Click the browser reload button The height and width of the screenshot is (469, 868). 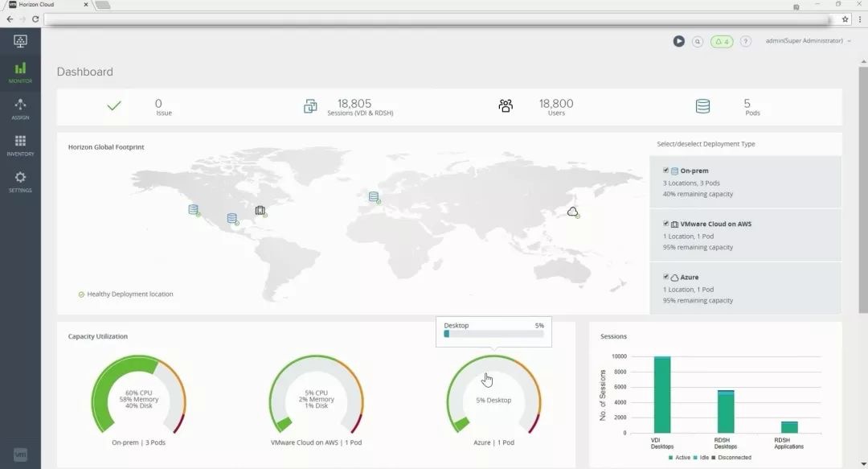coord(35,19)
